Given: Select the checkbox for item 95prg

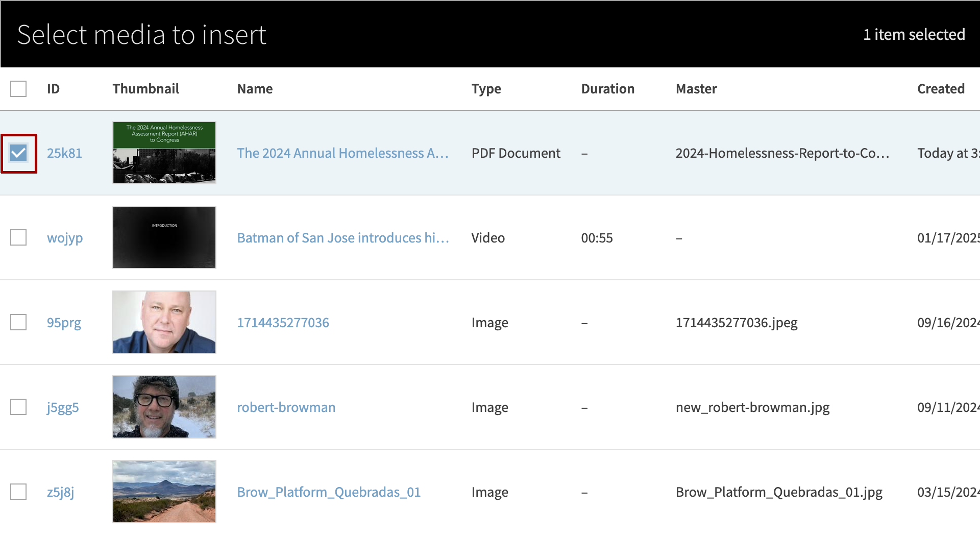Looking at the screenshot, I should click(x=18, y=323).
